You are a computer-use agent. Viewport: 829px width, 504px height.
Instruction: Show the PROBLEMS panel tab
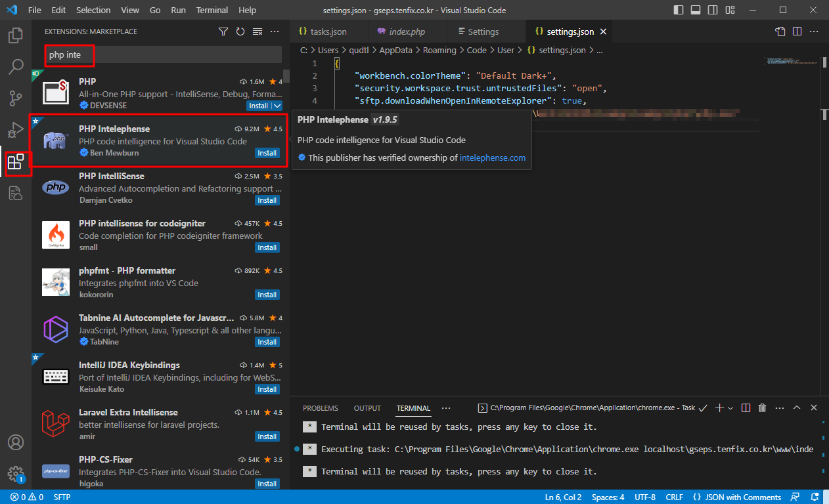click(x=321, y=408)
